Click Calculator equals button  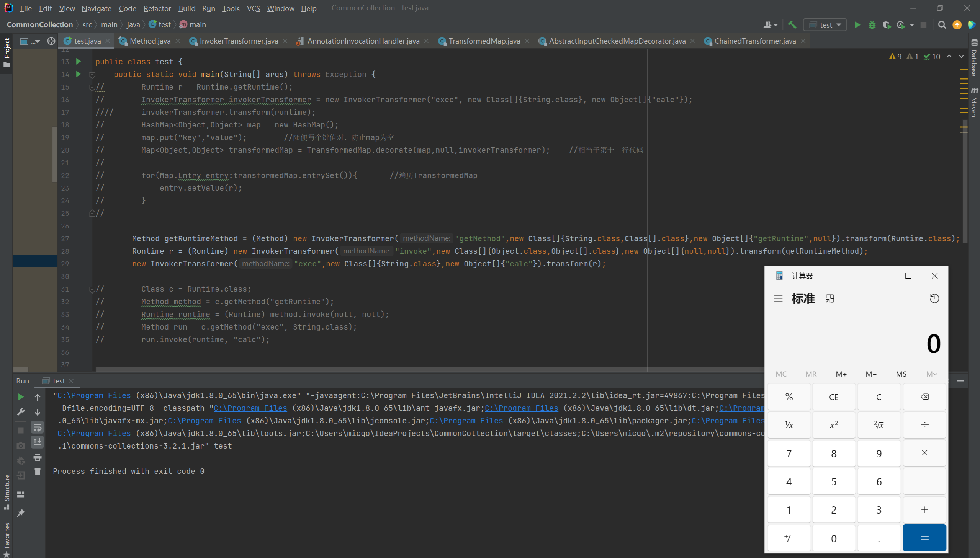coord(924,538)
